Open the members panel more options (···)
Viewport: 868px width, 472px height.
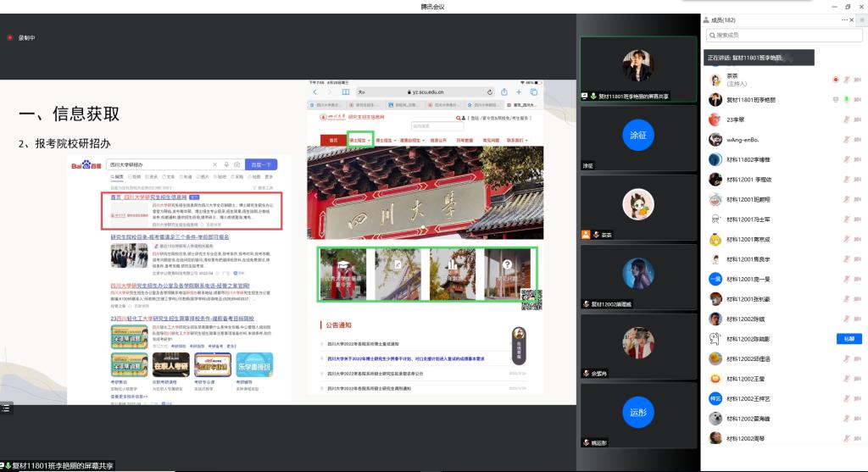pyautogui.click(x=843, y=19)
